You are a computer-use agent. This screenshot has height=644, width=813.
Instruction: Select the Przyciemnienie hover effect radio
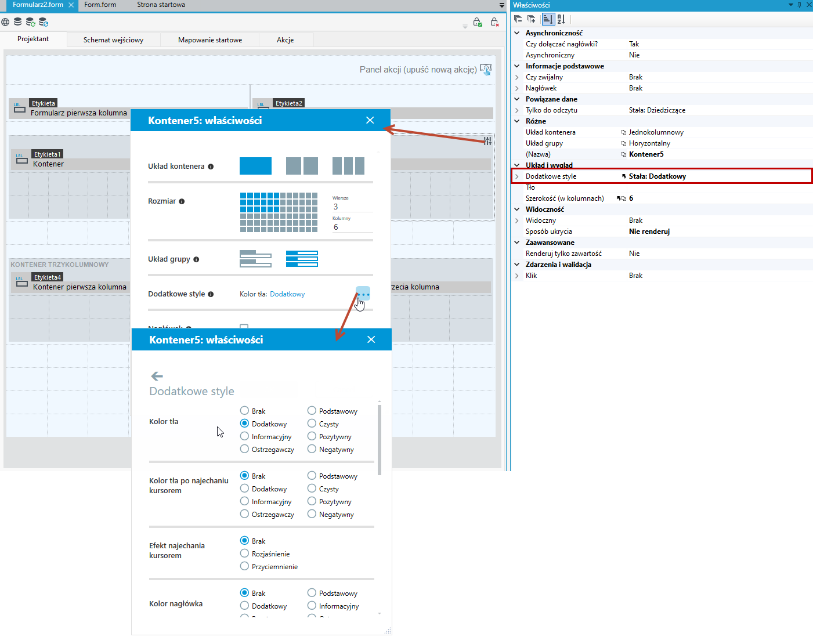point(244,566)
